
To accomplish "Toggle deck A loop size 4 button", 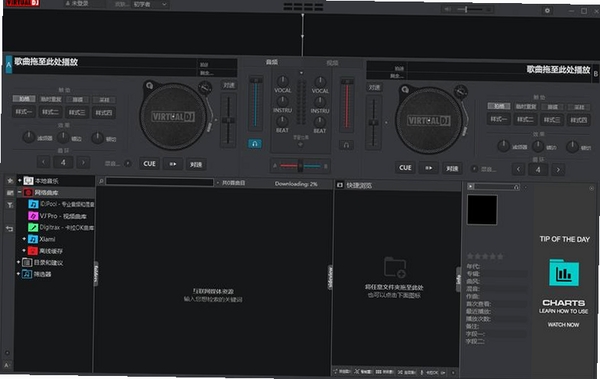I will click(63, 162).
